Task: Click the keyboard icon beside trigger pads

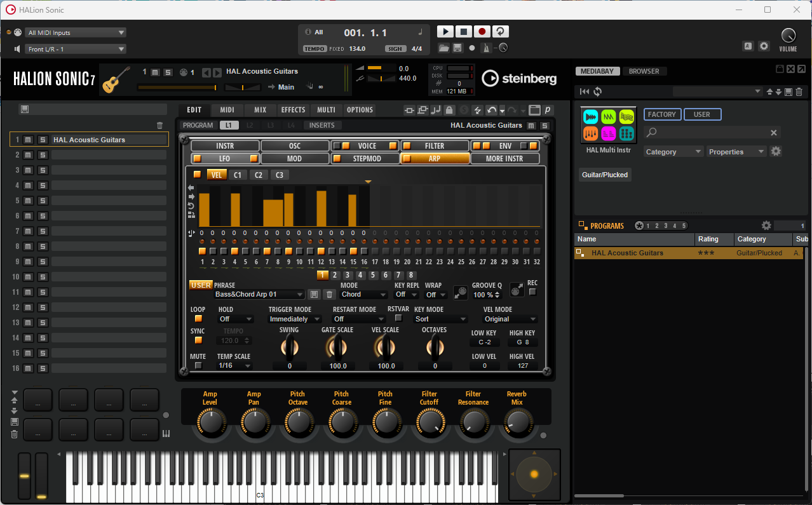Action: coord(166,434)
